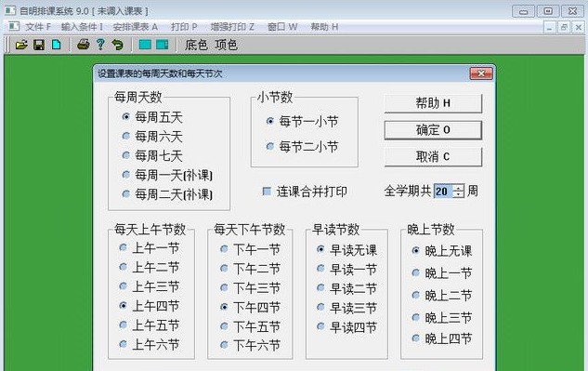
Task: Select 下午四节 radio option
Action: click(x=251, y=307)
